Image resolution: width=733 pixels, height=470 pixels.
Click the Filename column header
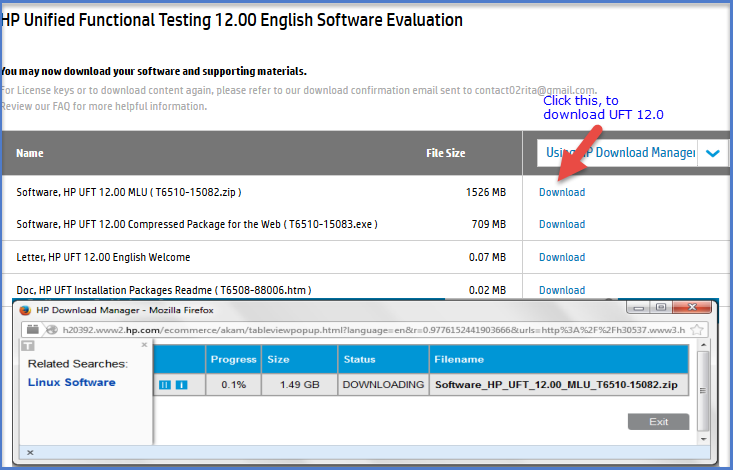(559, 359)
